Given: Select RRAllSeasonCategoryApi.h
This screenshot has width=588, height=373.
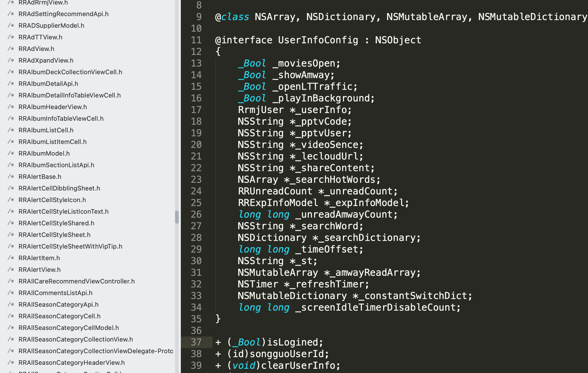Looking at the screenshot, I should [58, 305].
